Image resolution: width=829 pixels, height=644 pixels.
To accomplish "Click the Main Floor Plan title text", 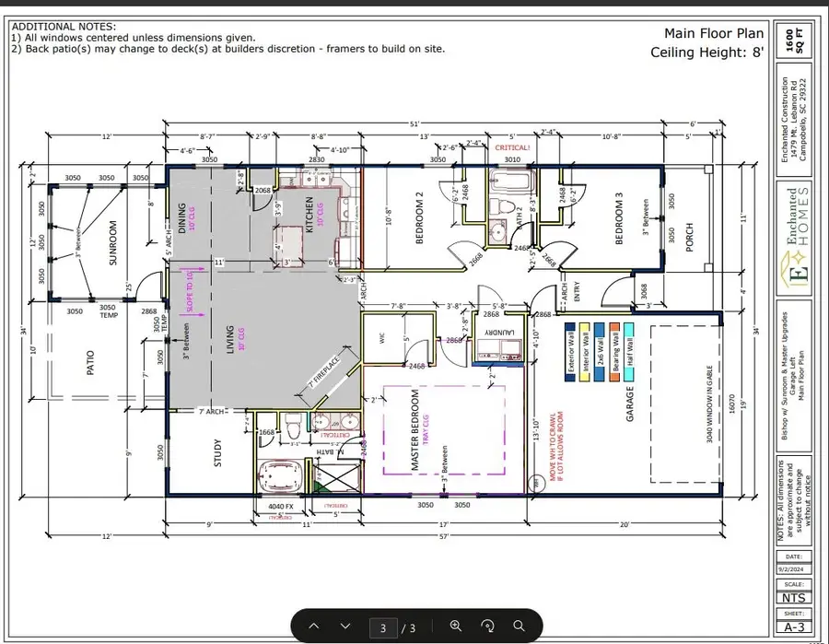I will (x=714, y=33).
